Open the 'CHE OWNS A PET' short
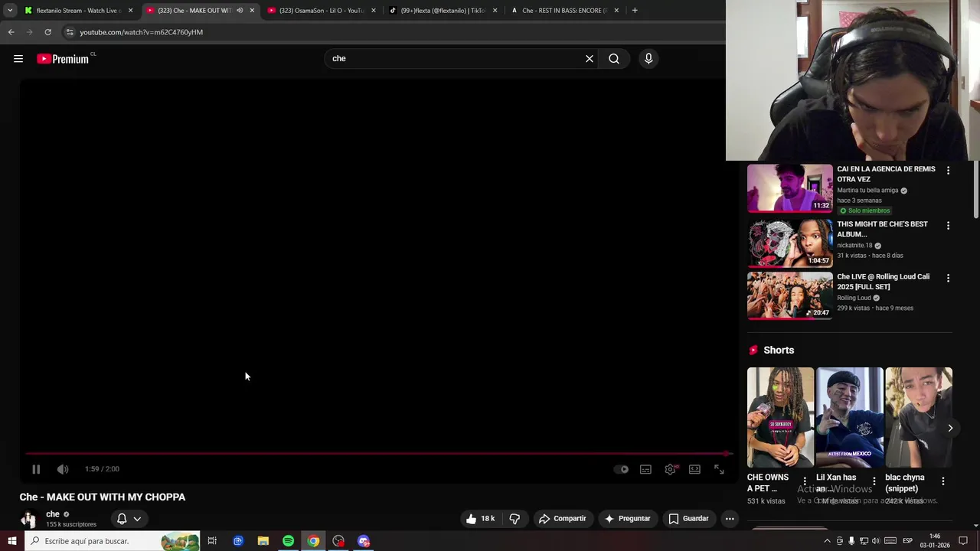This screenshot has height=551, width=980. tap(780, 417)
